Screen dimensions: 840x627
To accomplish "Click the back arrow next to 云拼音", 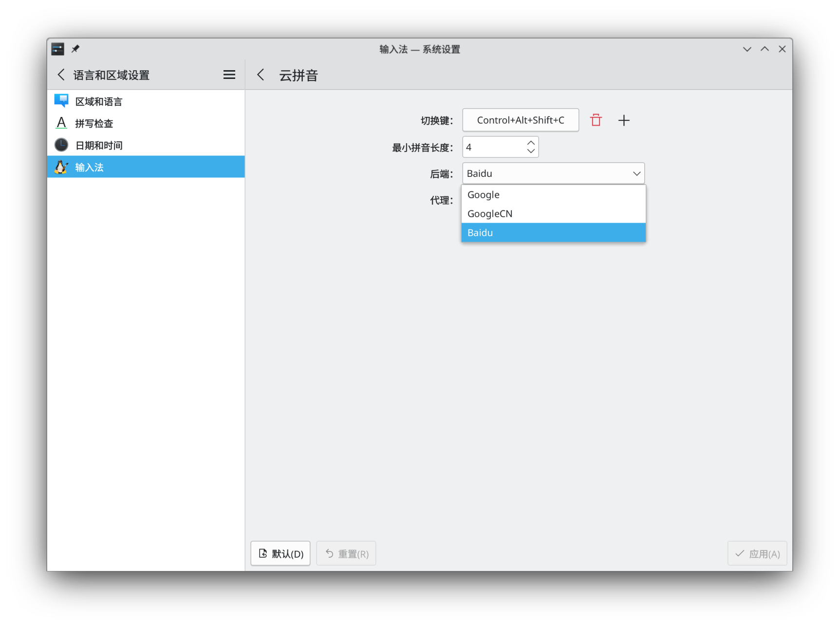I will pos(261,75).
